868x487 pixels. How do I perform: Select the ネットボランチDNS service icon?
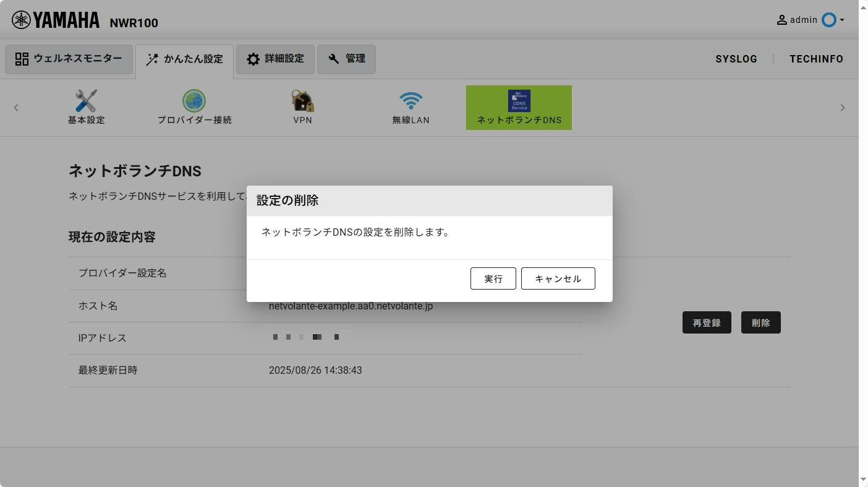tap(519, 101)
